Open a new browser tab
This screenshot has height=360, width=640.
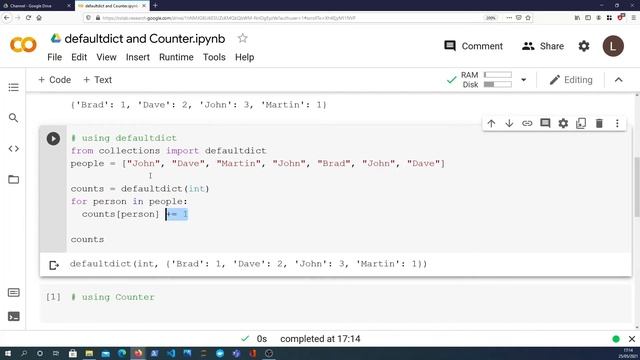pyautogui.click(x=155, y=5)
